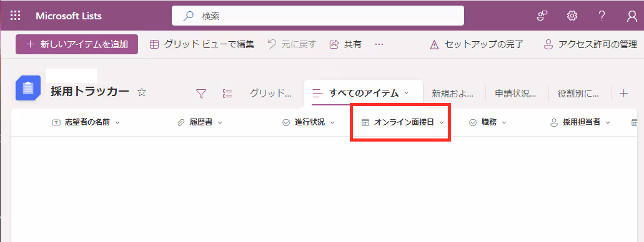Open the filter funnel icon
Screen dimensions: 644x242
point(201,94)
